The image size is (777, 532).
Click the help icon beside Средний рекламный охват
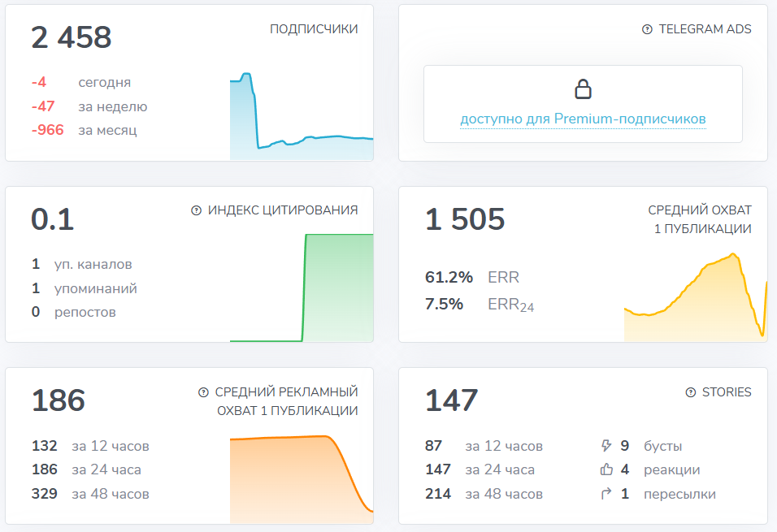click(x=204, y=392)
